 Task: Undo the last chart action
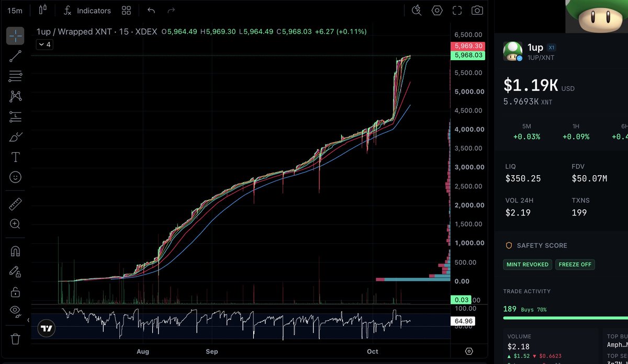[151, 10]
